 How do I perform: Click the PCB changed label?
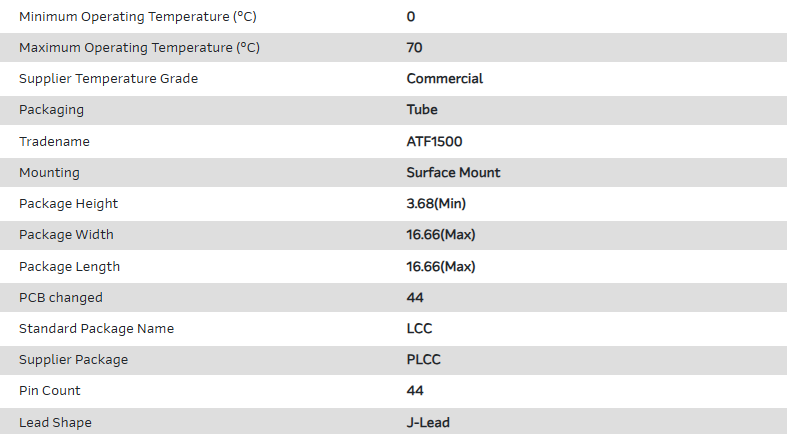(61, 298)
